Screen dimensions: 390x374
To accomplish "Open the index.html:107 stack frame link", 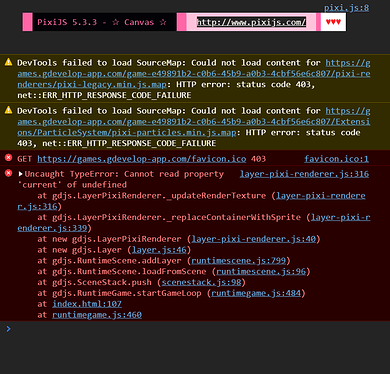I will tap(87, 304).
